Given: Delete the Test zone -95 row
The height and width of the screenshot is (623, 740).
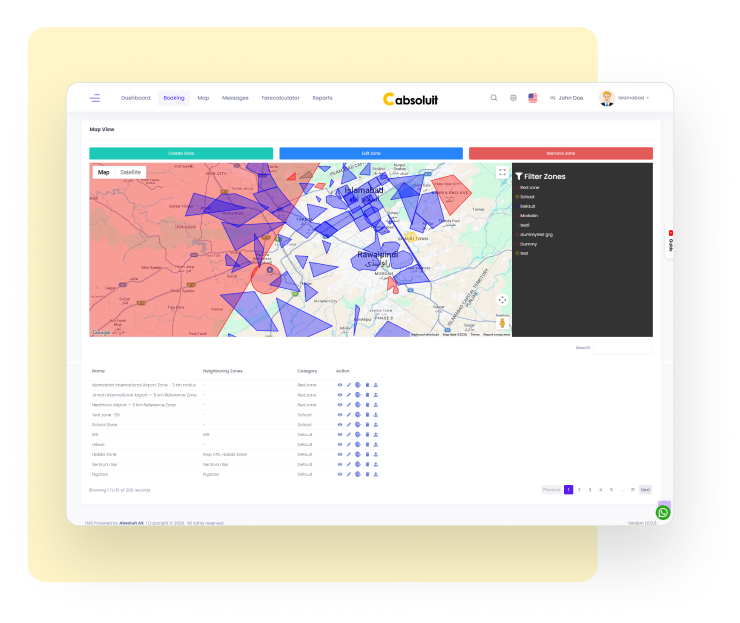Looking at the screenshot, I should pos(367,415).
